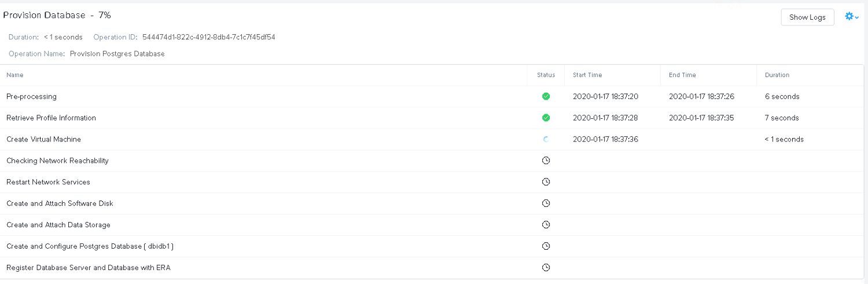The height and width of the screenshot is (284, 868).
Task: Select the Create Virtual Machine row
Action: [x=434, y=139]
